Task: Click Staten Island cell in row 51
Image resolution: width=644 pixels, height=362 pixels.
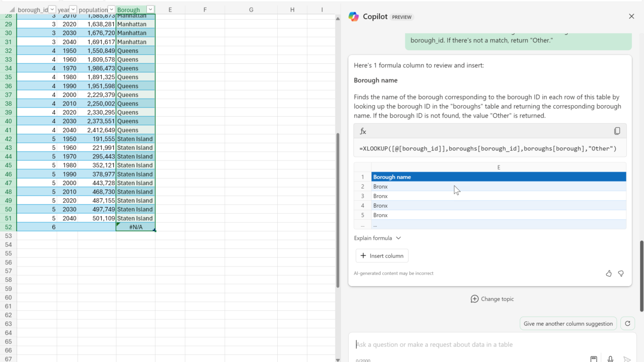Action: click(136, 218)
